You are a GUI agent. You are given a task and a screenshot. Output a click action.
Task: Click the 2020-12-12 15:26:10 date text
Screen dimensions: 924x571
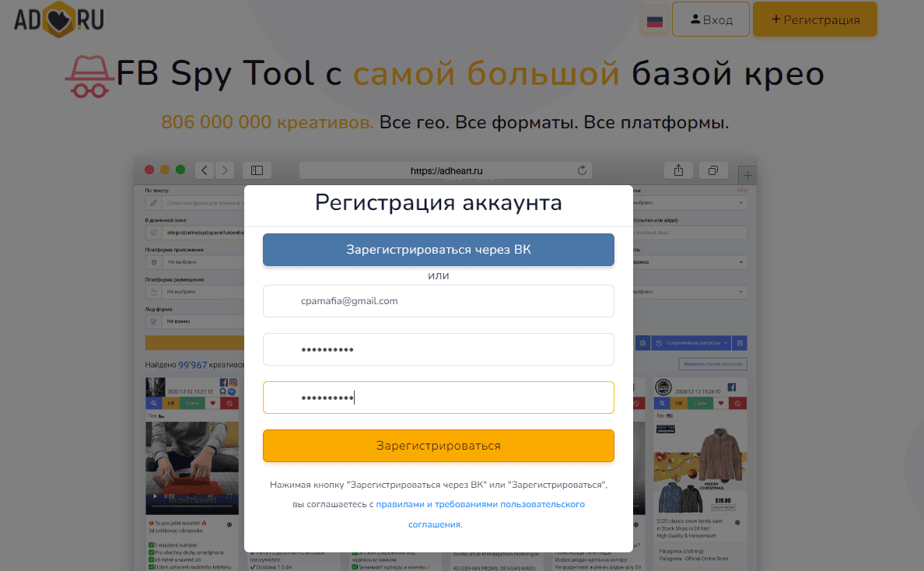698,391
